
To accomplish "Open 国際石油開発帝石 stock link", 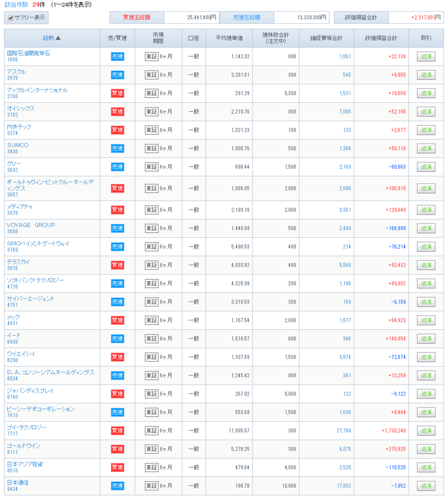I will [x=28, y=53].
